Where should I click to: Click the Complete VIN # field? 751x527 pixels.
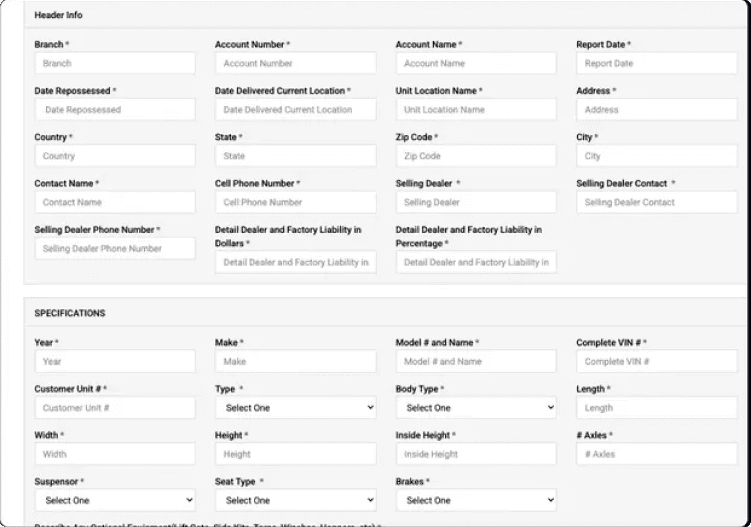(x=656, y=361)
